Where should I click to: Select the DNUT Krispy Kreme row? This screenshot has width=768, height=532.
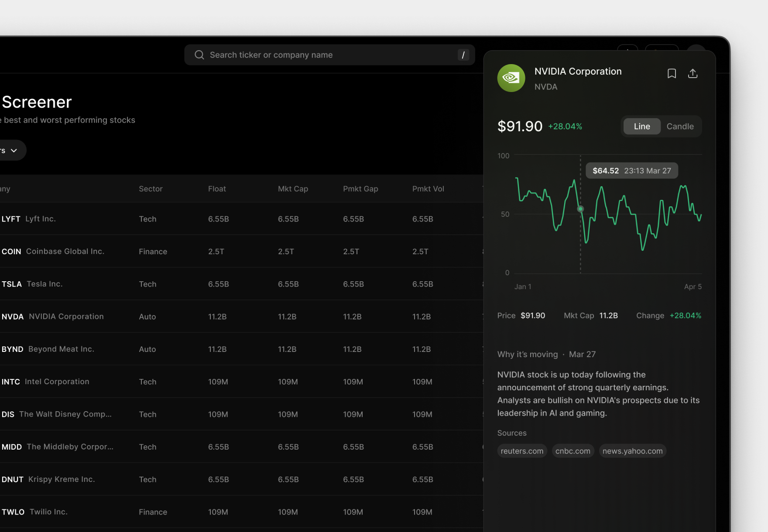(241, 479)
